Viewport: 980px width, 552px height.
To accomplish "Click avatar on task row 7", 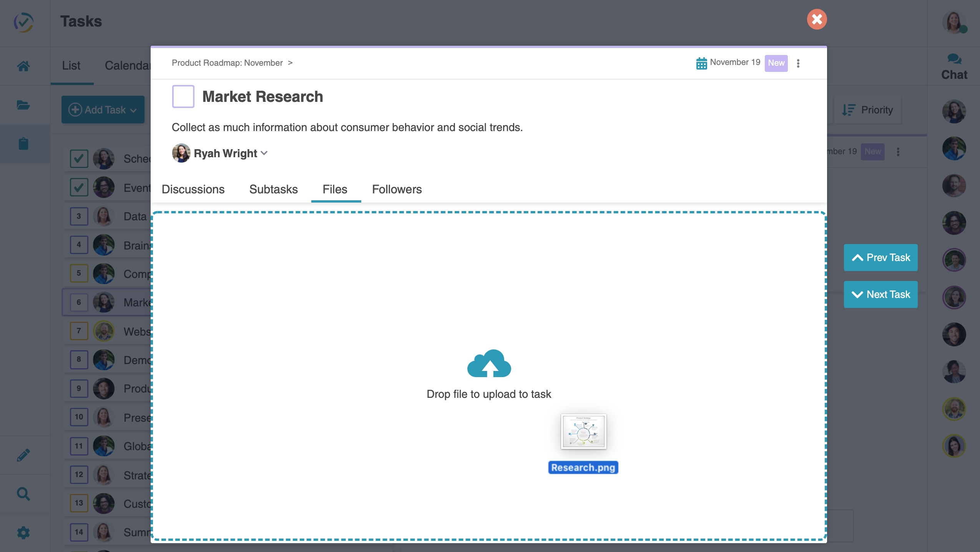I will 104,331.
